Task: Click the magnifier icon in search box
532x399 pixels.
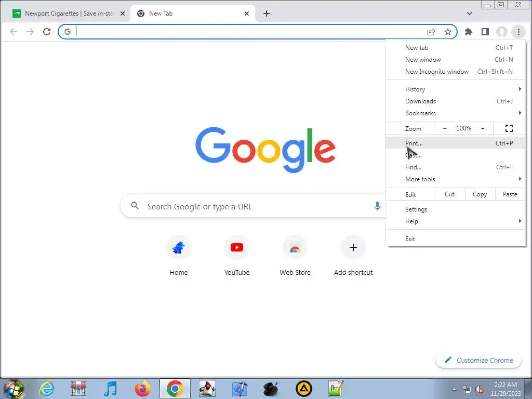Action: [135, 206]
